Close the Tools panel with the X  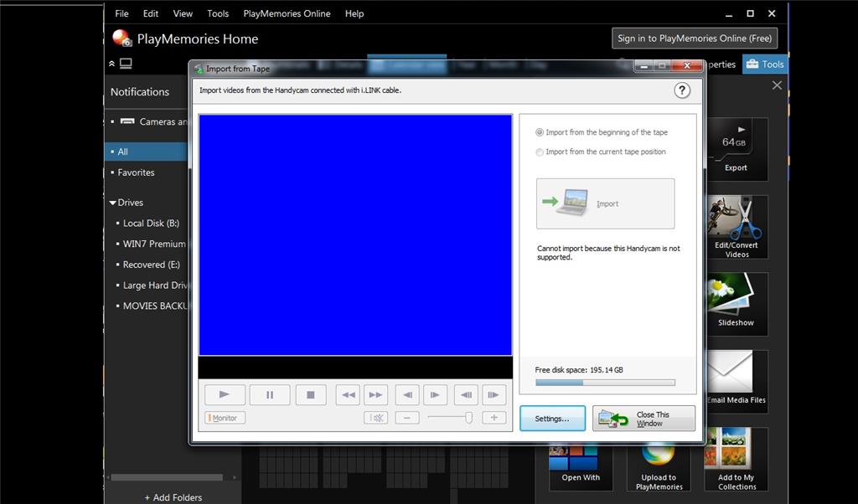[x=777, y=85]
